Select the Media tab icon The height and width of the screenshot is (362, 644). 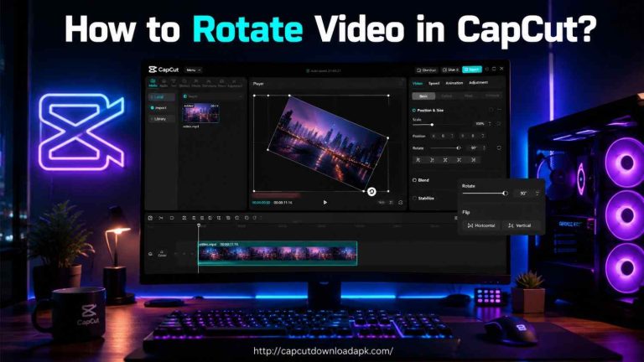click(x=153, y=83)
